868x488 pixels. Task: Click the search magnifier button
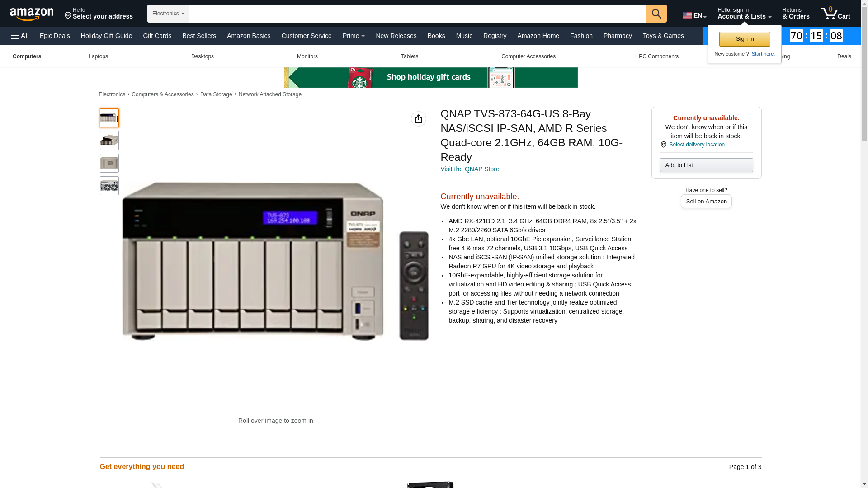click(x=656, y=14)
